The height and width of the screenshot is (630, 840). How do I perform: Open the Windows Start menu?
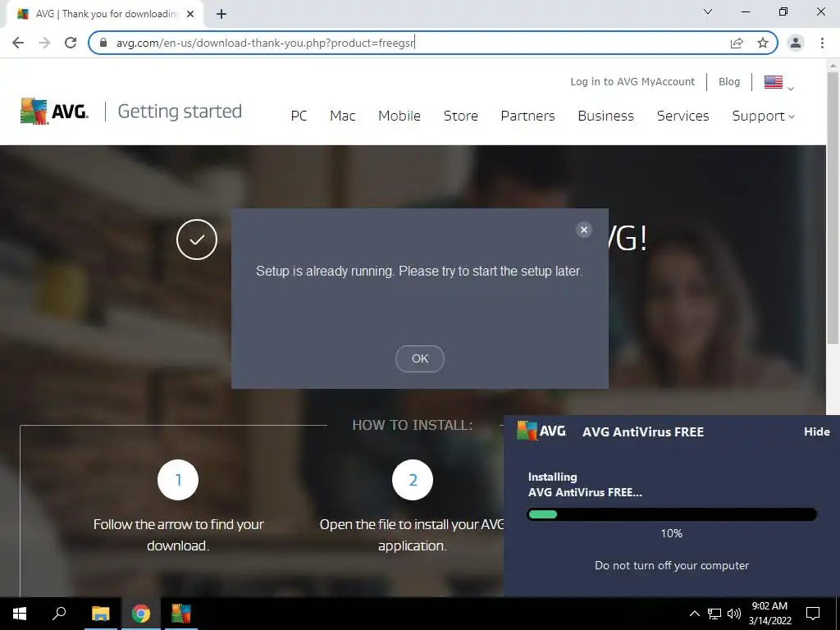(x=20, y=614)
